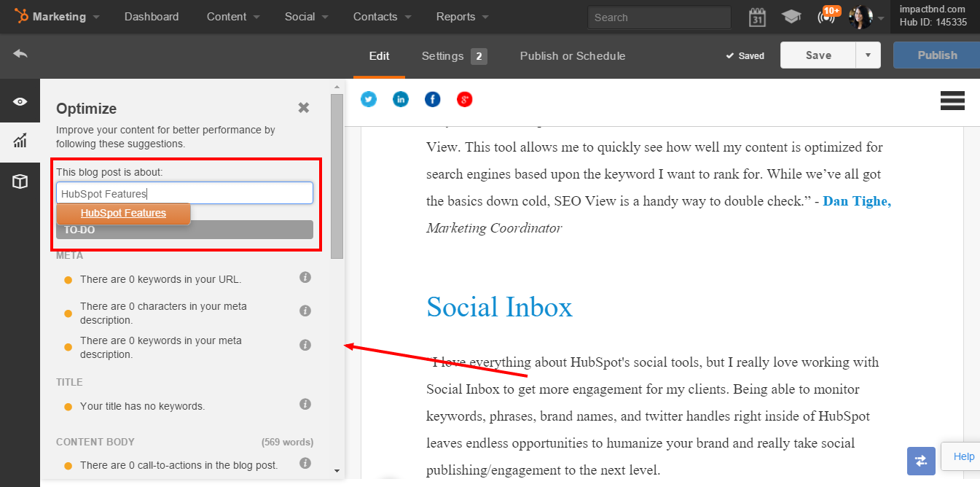Open the Save button dropdown arrow
The width and height of the screenshot is (980, 487).
point(868,55)
